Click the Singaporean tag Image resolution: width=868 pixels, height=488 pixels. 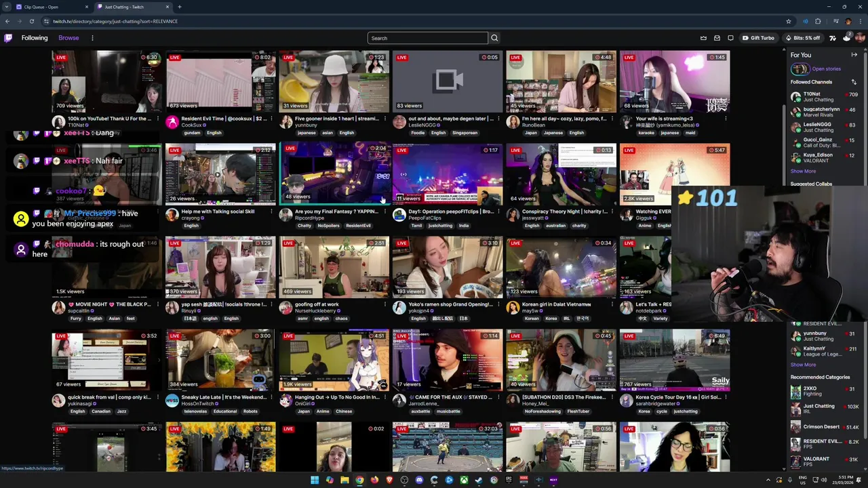(x=465, y=133)
